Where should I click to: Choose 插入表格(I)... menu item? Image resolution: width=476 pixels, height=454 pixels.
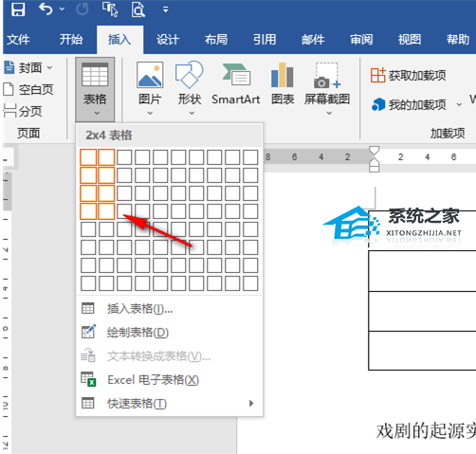point(169,309)
